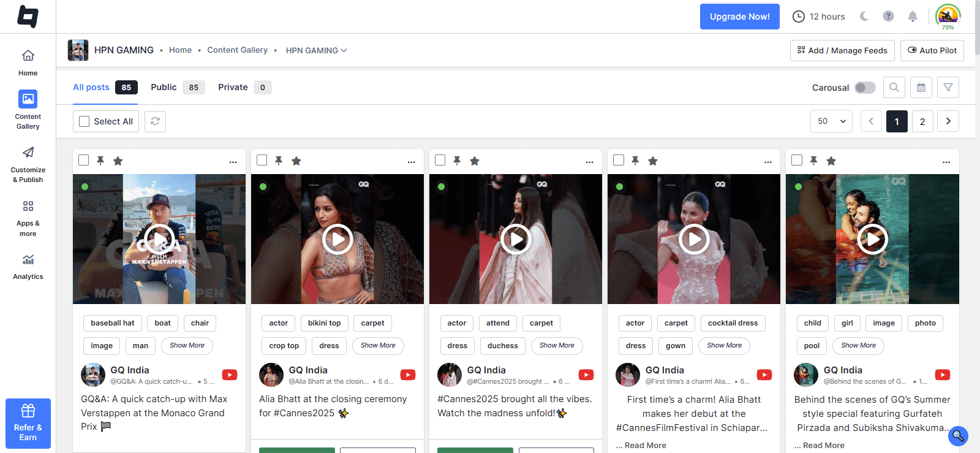Click the floating search bubble icon

point(958,436)
